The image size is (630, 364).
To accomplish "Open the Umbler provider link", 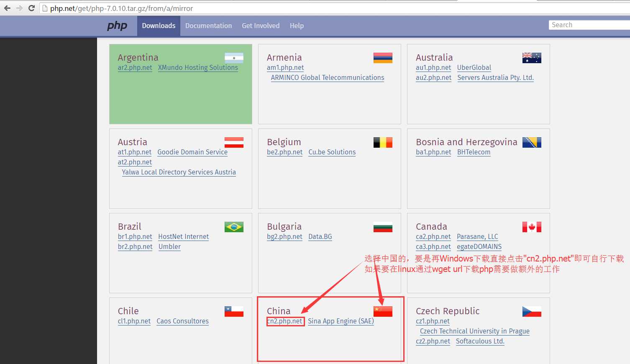I will click(169, 246).
